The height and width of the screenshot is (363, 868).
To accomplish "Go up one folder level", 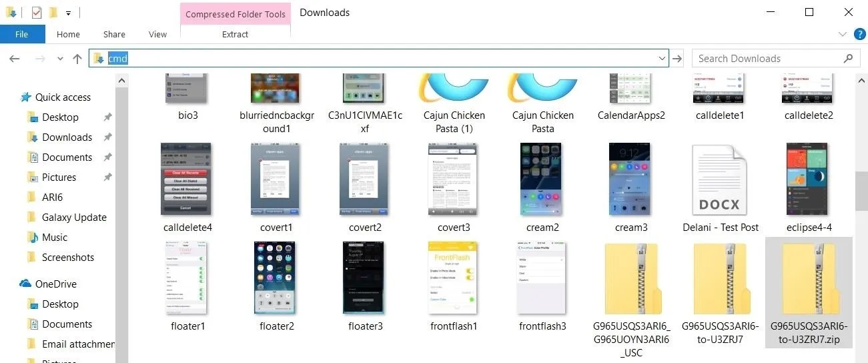I will tap(77, 59).
